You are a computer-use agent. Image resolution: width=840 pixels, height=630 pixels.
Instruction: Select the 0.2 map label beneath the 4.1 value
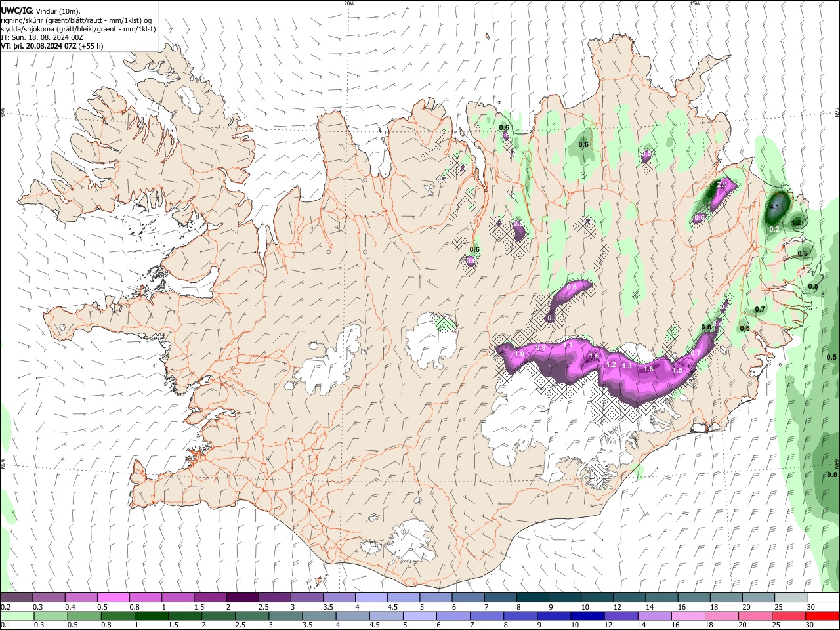[774, 229]
